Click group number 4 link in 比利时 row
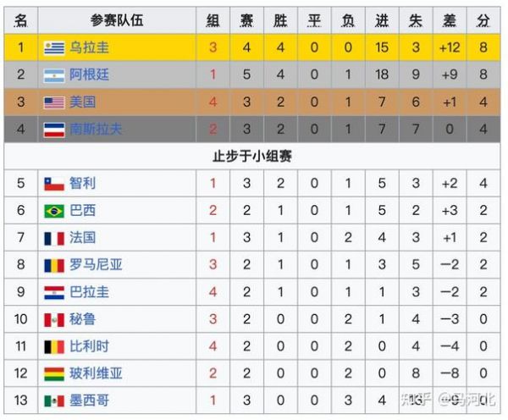The height and width of the screenshot is (420, 508). pos(213,346)
